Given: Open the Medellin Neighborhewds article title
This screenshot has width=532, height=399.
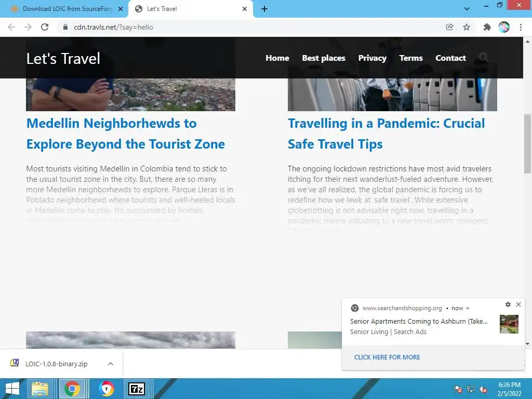Looking at the screenshot, I should click(126, 134).
